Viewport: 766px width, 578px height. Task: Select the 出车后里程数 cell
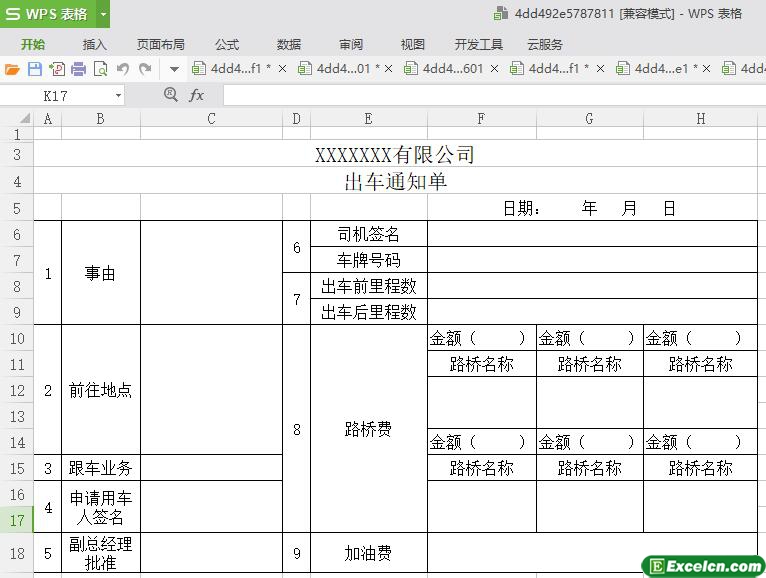point(369,312)
